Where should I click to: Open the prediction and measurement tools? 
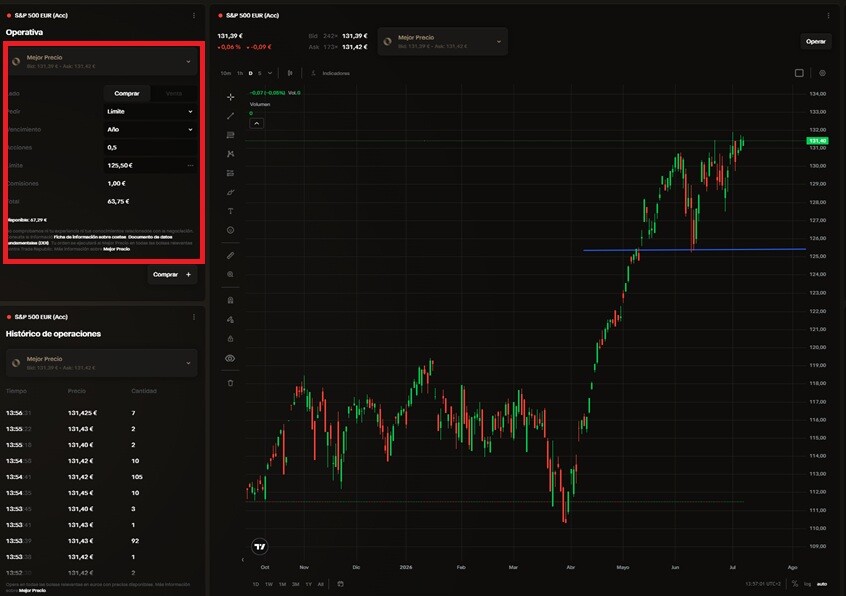(x=230, y=173)
